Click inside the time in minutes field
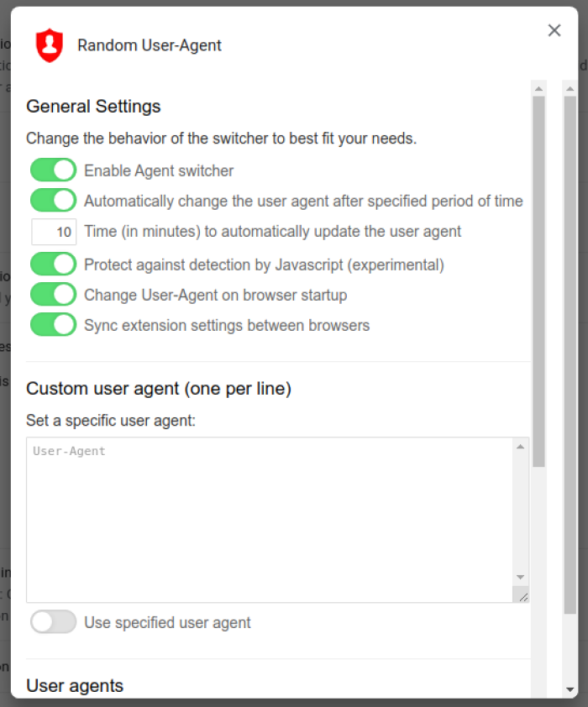Viewport: 588px width, 707px height. tap(54, 232)
